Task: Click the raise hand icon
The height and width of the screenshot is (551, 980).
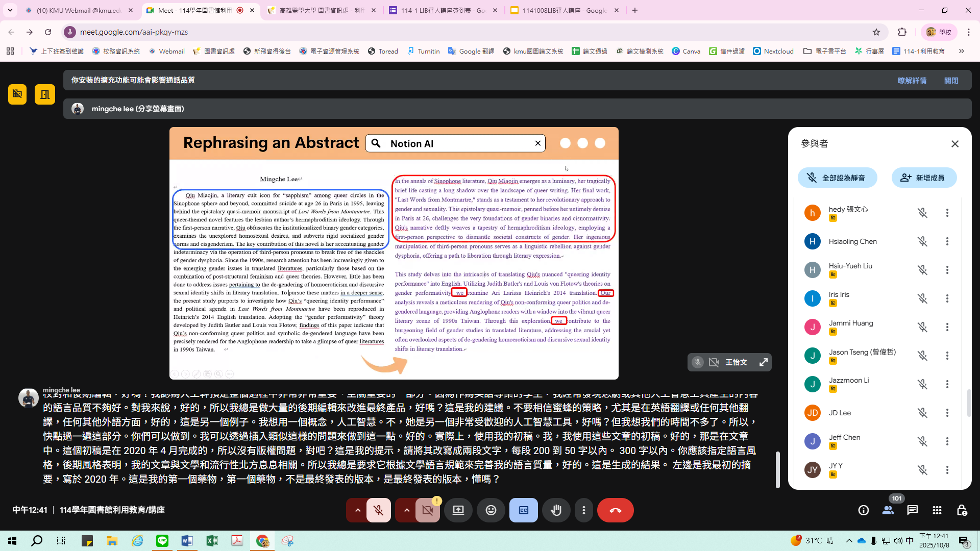Action: pyautogui.click(x=556, y=510)
